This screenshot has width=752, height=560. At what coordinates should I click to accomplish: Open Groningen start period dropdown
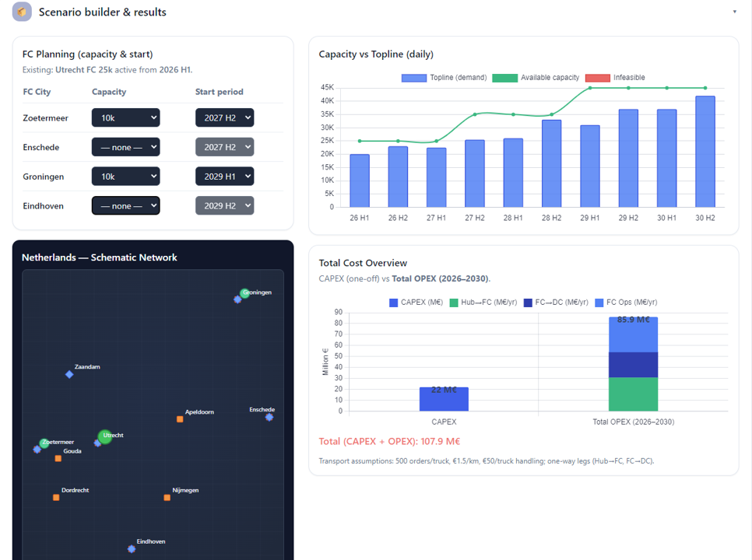tap(224, 177)
